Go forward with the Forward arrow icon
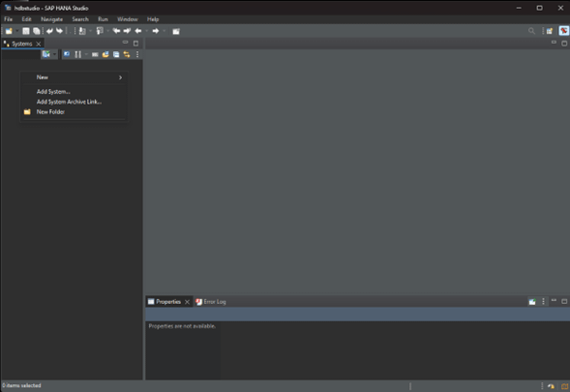This screenshot has width=570, height=392. 156,31
